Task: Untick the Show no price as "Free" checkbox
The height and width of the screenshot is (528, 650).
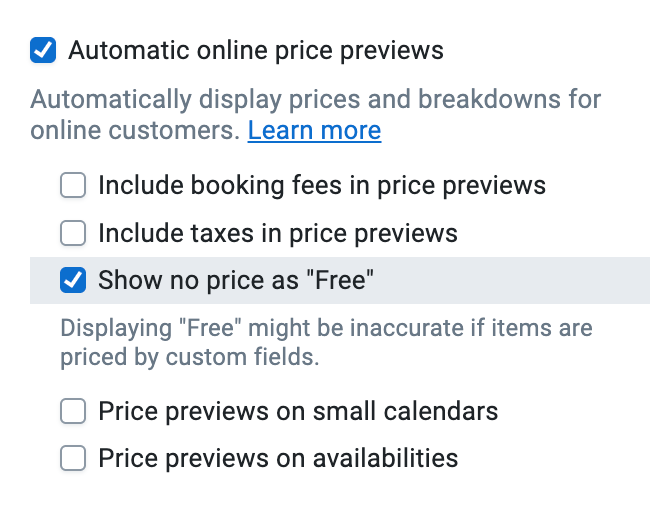Action: [73, 281]
